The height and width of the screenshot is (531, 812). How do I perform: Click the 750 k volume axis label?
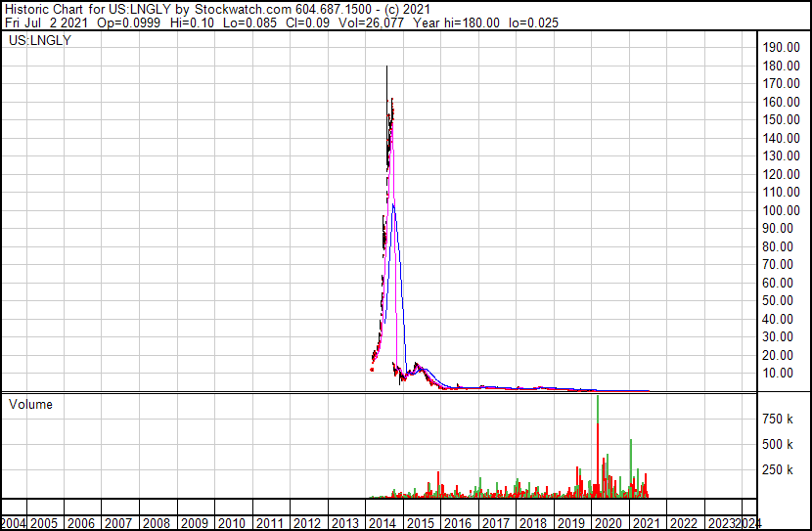[778, 419]
